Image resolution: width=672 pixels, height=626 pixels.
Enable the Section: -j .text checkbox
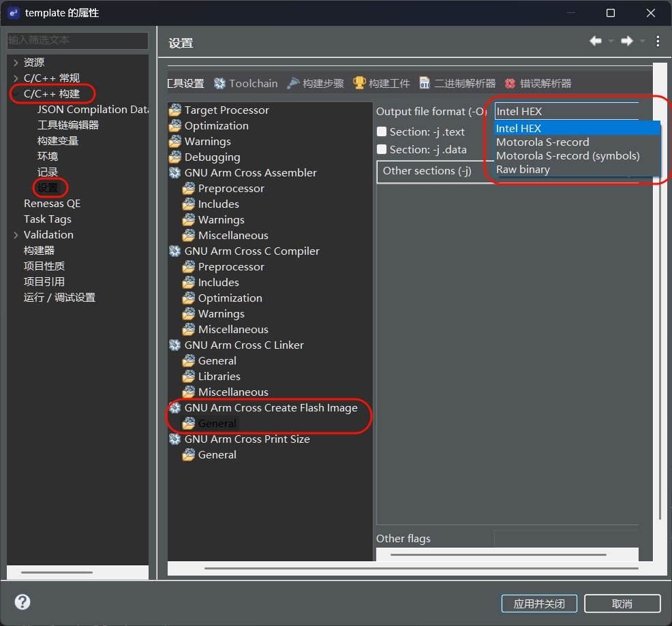[382, 131]
